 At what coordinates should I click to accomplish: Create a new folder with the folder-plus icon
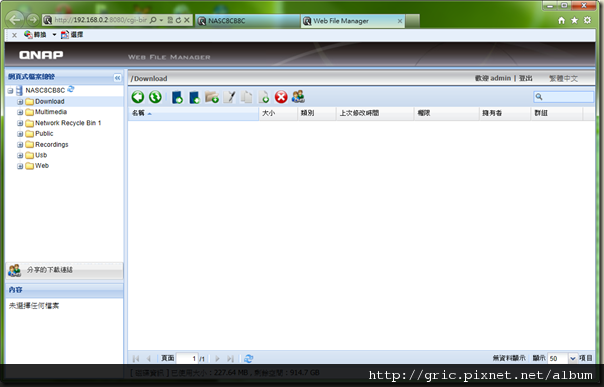click(212, 97)
